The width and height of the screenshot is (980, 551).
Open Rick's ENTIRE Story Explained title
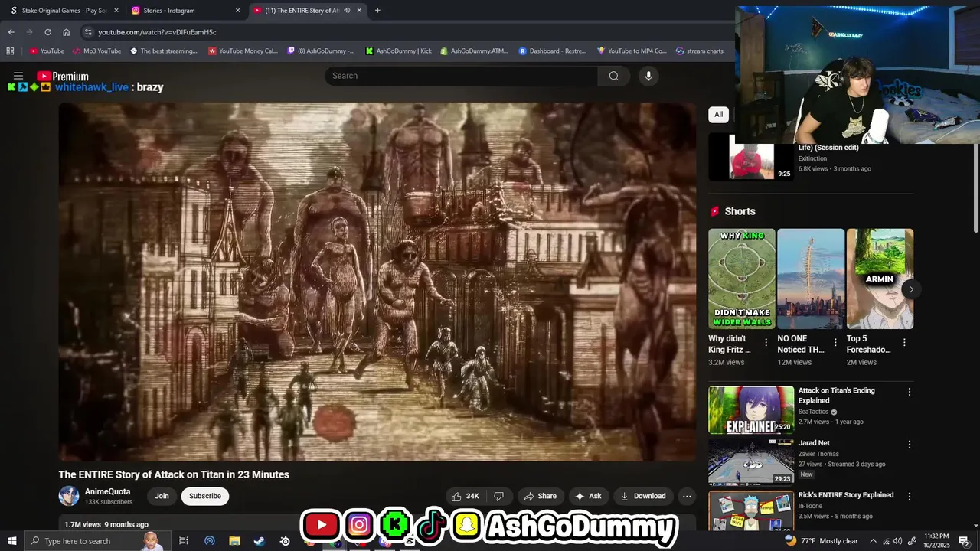coord(846,495)
